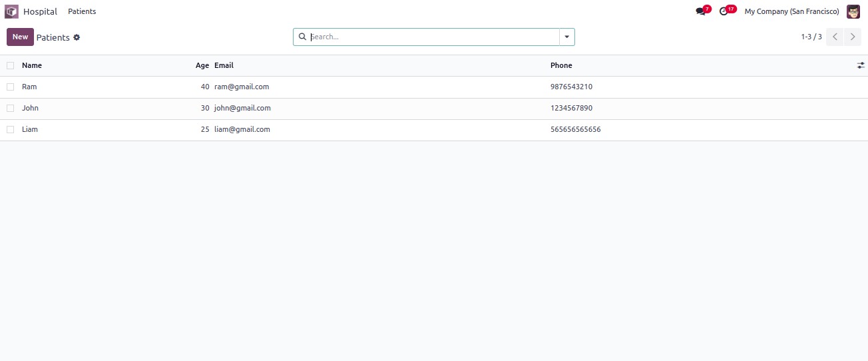The width and height of the screenshot is (868, 361).
Task: Check the box for Ram's row
Action: coord(10,87)
